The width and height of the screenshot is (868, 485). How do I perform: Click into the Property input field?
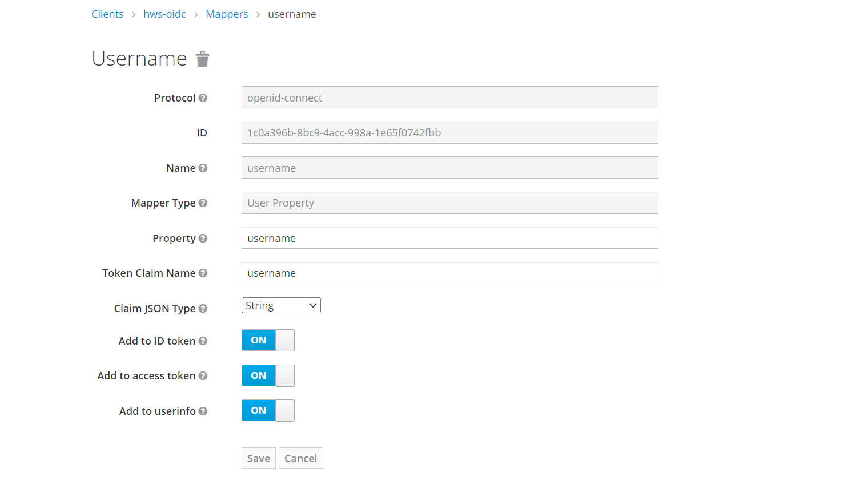449,238
